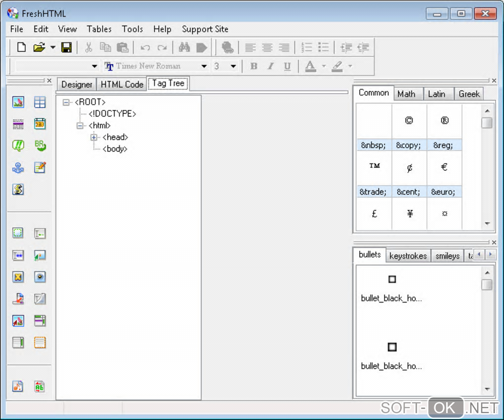Center align text
The image size is (504, 420).
pyautogui.click(x=267, y=47)
